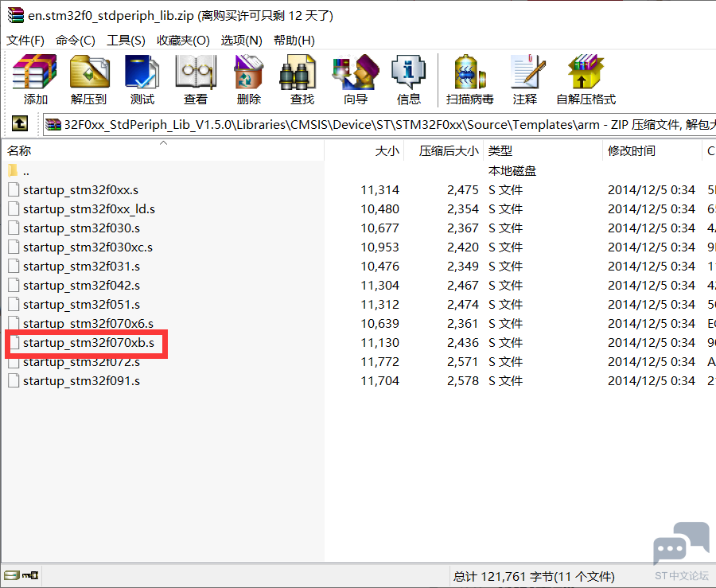Click file icon of startup_stm32f0xx.s
Image resolution: width=716 pixels, height=588 pixels.
14,189
